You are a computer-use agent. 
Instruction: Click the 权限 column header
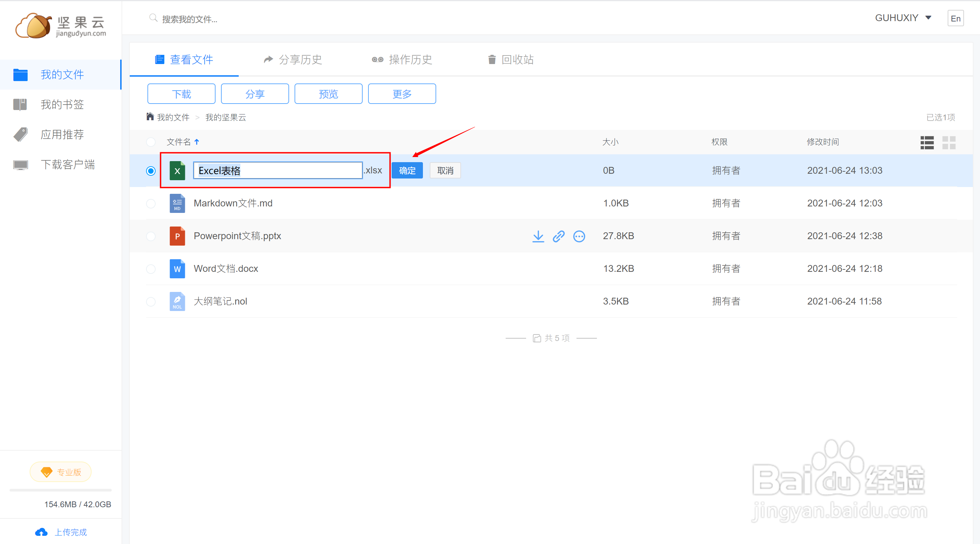pyautogui.click(x=720, y=142)
